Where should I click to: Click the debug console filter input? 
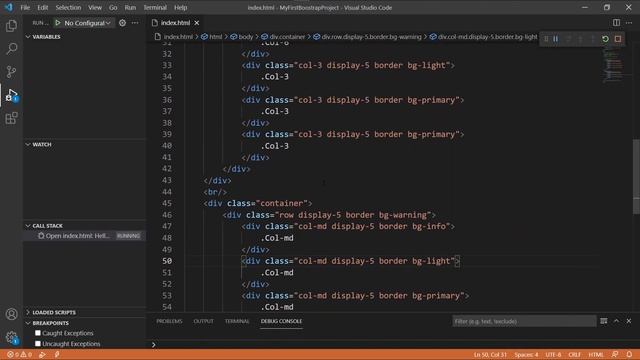(524, 321)
